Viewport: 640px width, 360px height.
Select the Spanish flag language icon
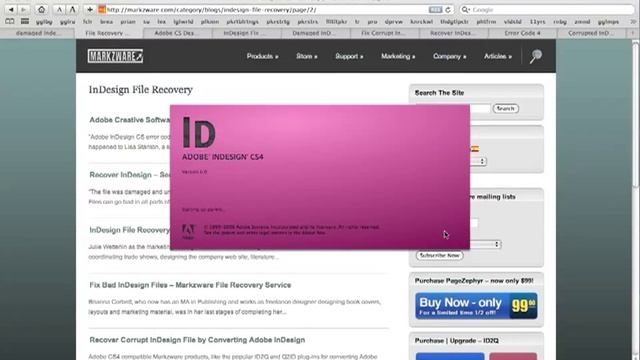475,149
